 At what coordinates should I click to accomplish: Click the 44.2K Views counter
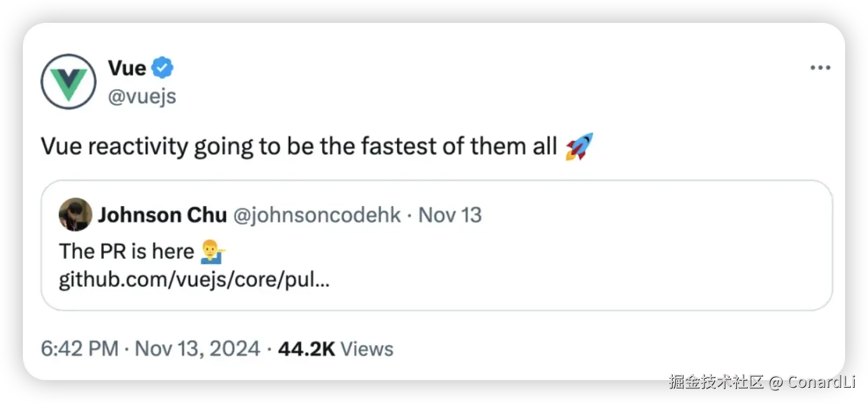336,349
